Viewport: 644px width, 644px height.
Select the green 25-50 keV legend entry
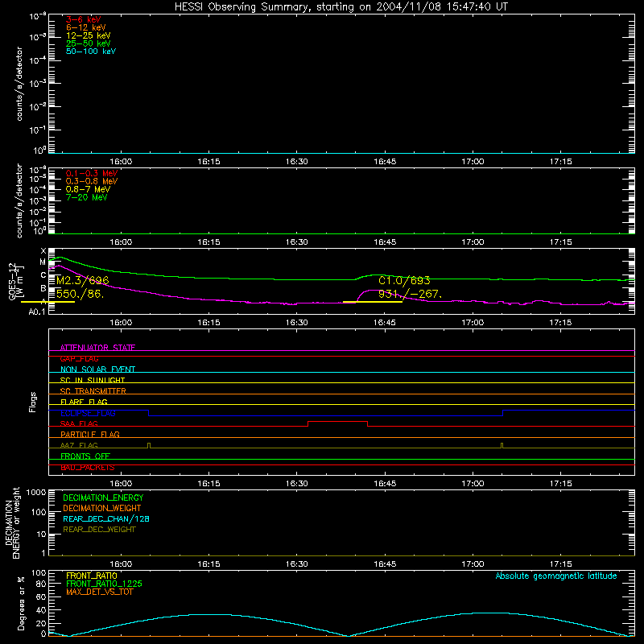tap(89, 43)
